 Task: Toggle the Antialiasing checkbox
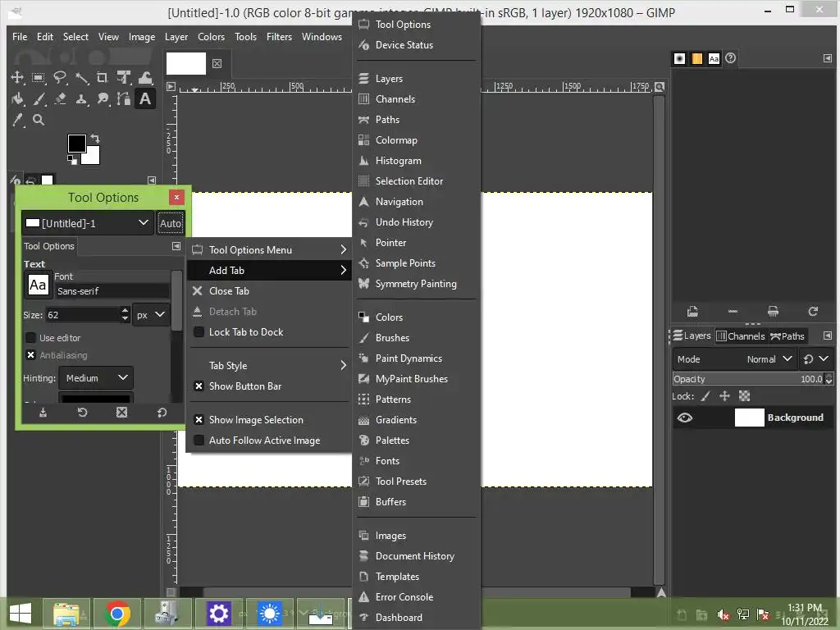[30, 354]
